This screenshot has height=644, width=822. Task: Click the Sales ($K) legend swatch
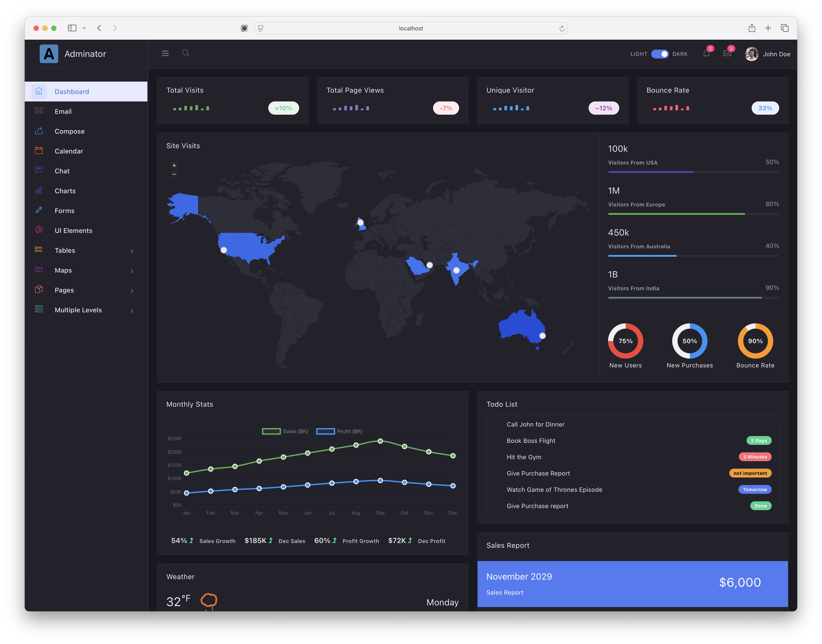point(271,431)
